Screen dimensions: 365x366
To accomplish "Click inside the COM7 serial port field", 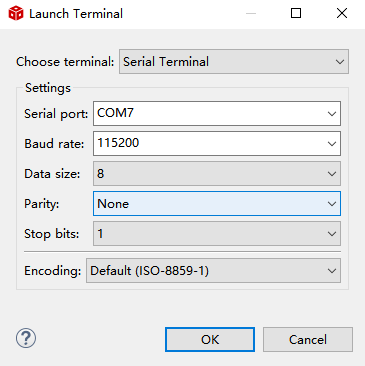I will [x=217, y=114].
